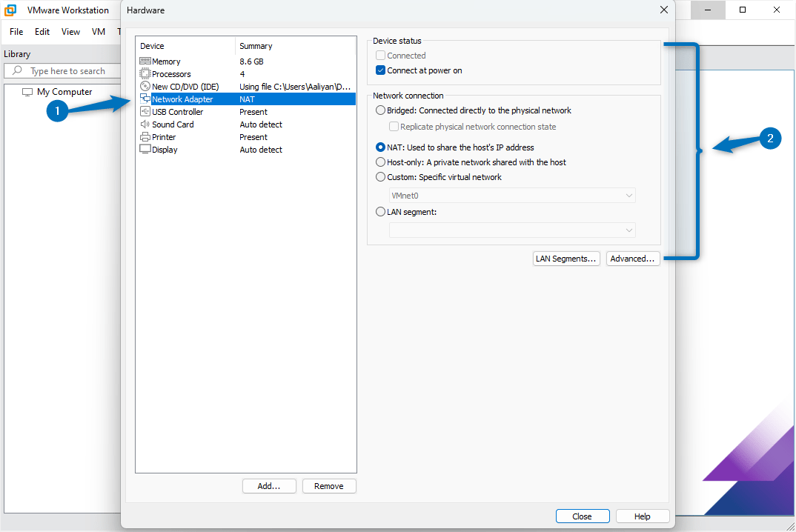Click the LAN Segments button
The width and height of the screenshot is (796, 532).
pos(566,258)
